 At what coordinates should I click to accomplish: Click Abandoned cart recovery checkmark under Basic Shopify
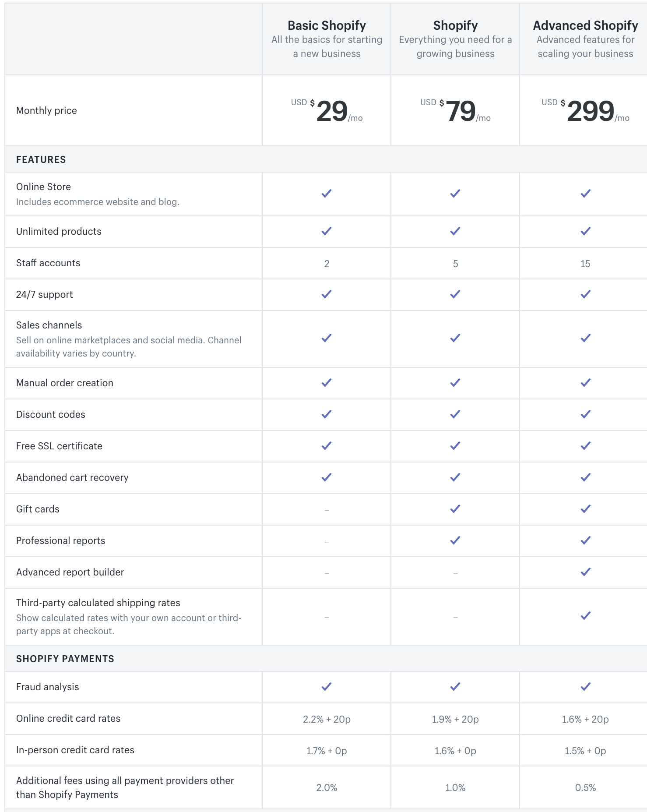[x=327, y=477]
